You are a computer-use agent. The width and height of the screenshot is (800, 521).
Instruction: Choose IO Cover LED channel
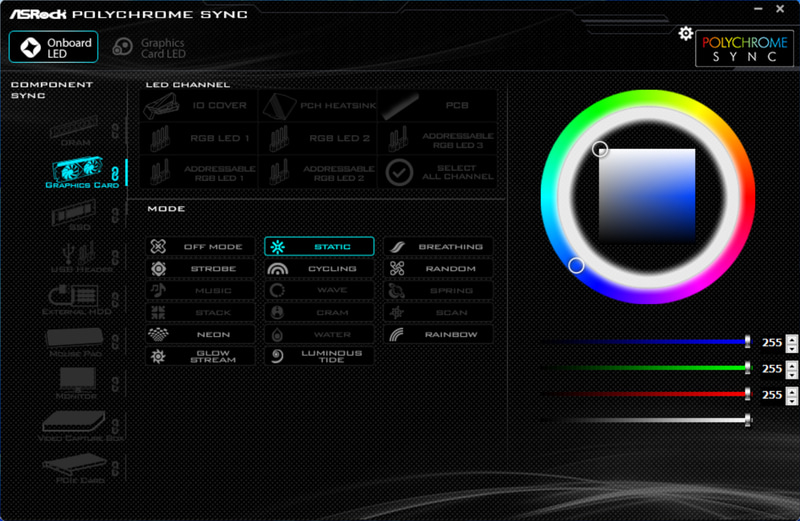click(198, 106)
